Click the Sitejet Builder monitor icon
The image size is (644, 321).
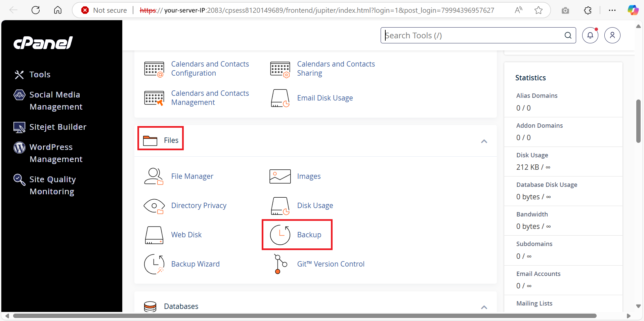pos(19,127)
